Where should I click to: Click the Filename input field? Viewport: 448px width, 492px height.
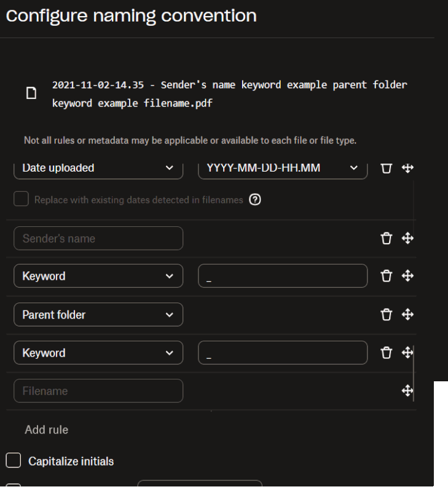98,391
